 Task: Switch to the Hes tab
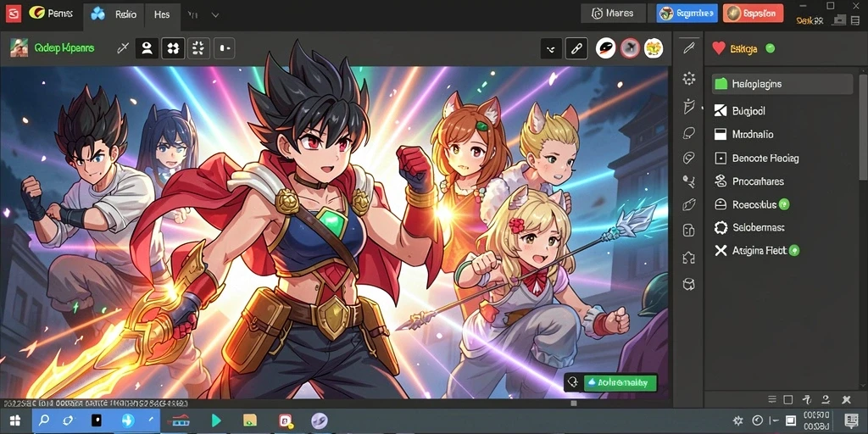coord(162,15)
